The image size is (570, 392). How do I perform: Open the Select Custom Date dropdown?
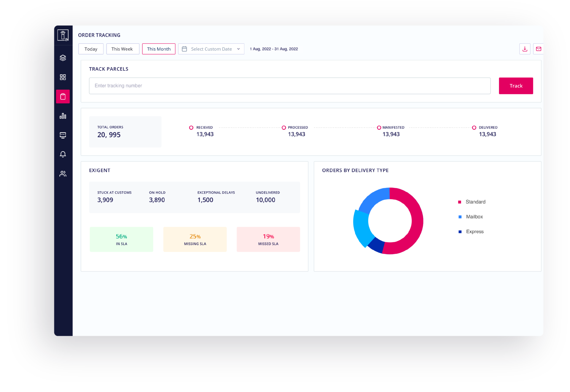click(211, 49)
